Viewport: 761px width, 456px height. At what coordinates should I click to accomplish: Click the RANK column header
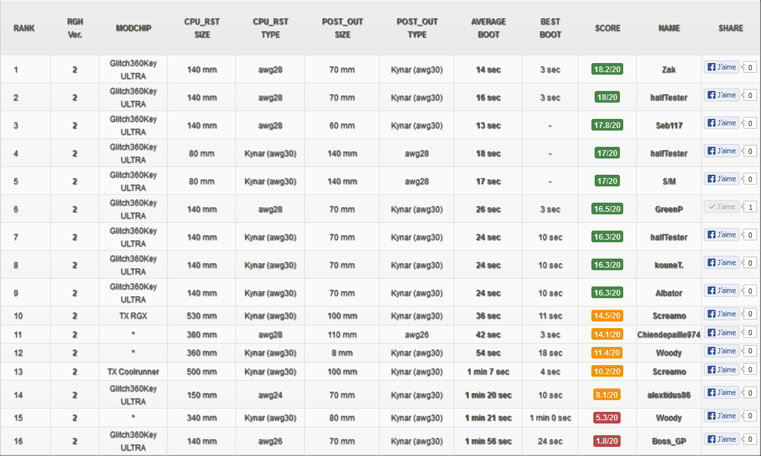tap(24, 28)
